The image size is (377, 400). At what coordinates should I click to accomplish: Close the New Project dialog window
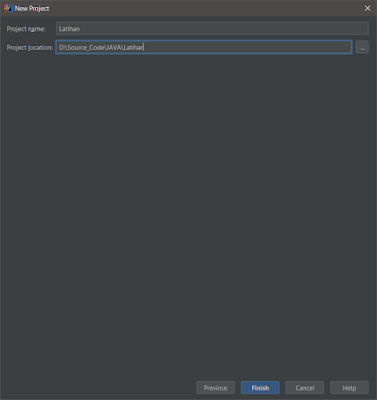coord(367,8)
